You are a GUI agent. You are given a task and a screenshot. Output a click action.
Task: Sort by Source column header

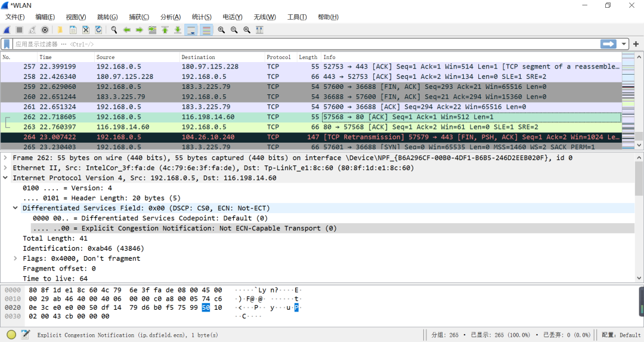(x=137, y=57)
